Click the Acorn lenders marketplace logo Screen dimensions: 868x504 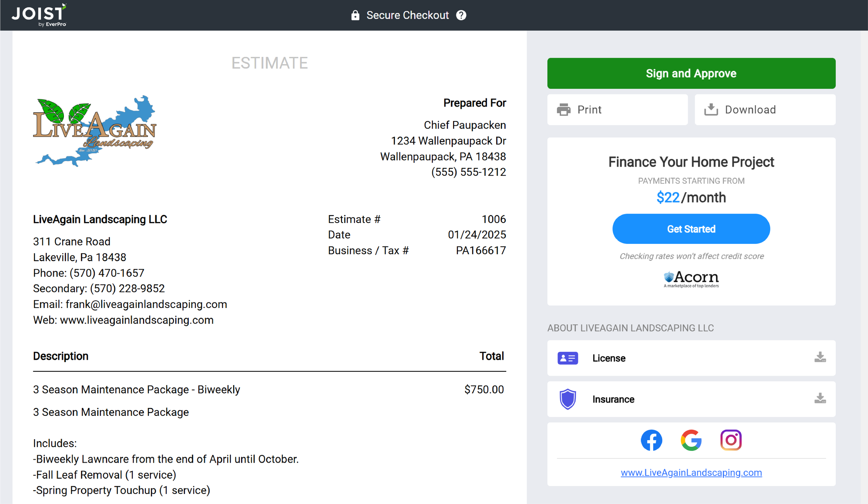click(691, 279)
